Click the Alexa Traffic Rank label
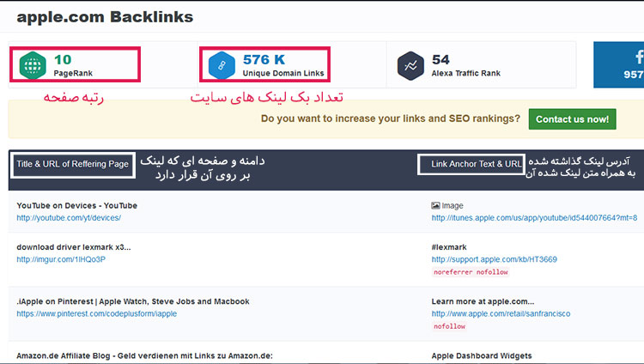The width and height of the screenshot is (644, 364). tap(465, 73)
